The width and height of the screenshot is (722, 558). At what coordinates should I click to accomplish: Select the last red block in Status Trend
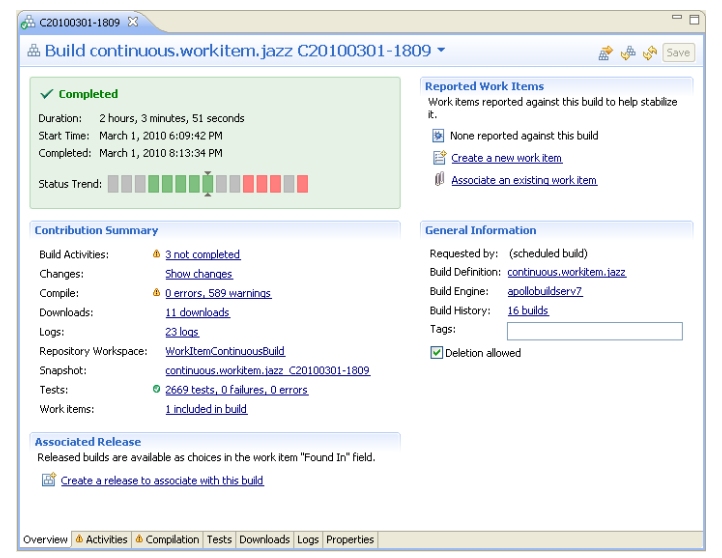[302, 184]
